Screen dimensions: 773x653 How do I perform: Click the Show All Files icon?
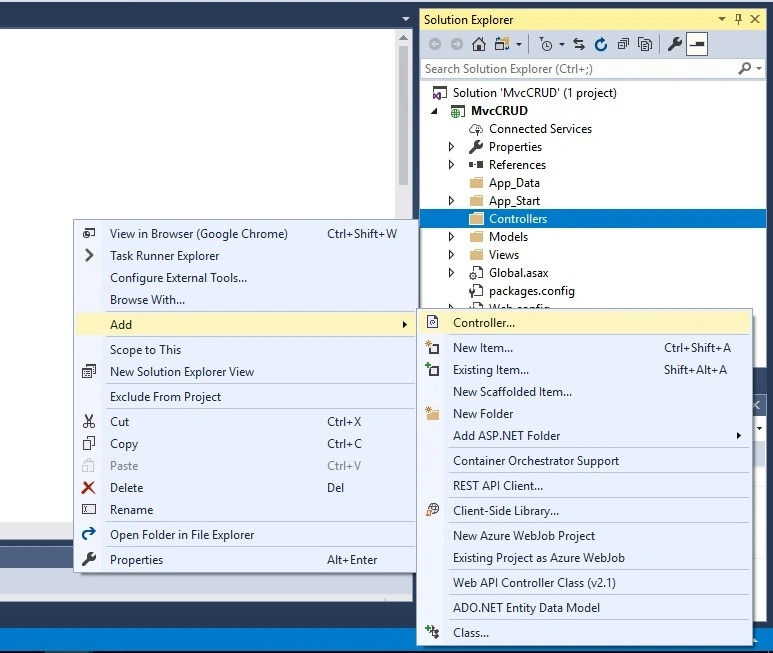click(645, 44)
